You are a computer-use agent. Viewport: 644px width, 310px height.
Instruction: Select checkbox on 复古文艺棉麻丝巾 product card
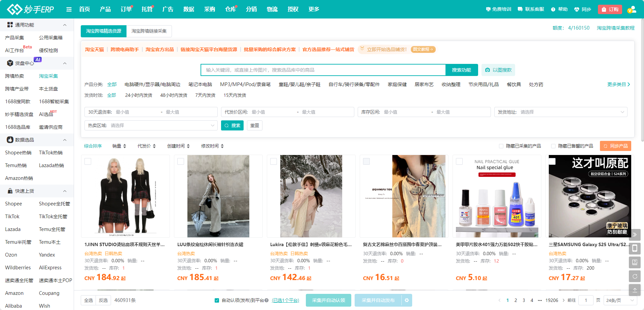click(x=366, y=161)
